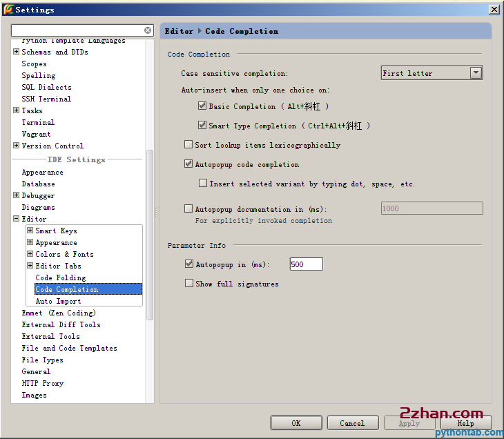Close the Settings dialog window

click(494, 10)
